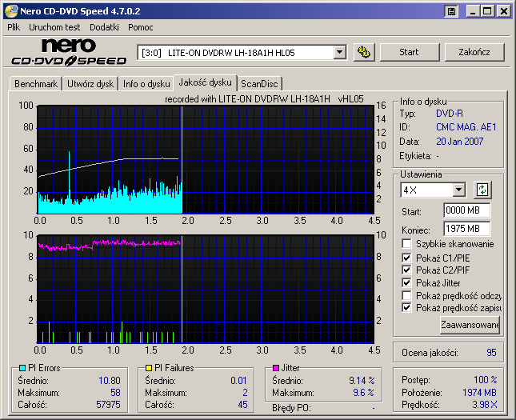Disable Pokaż prędkość zapisu checkbox
This screenshot has width=516, height=420.
click(406, 308)
